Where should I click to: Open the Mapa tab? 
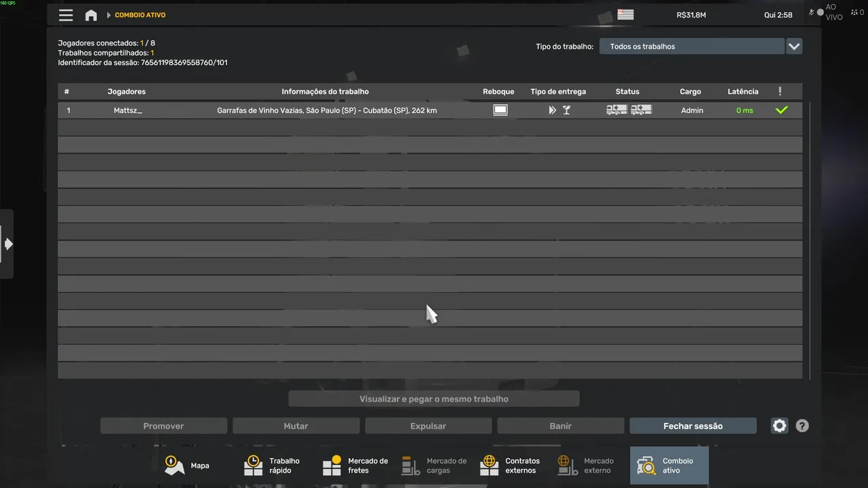[186, 466]
